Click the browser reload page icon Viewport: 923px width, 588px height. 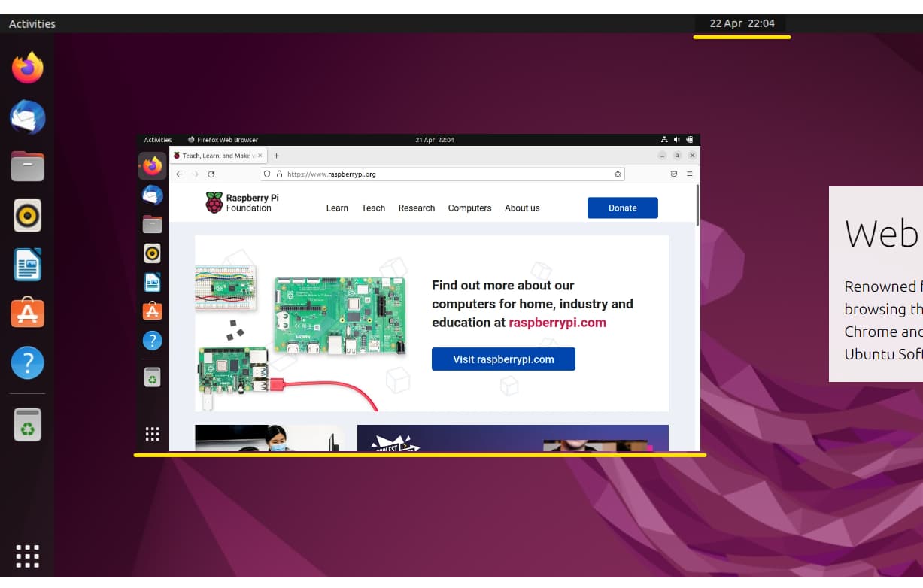(211, 174)
